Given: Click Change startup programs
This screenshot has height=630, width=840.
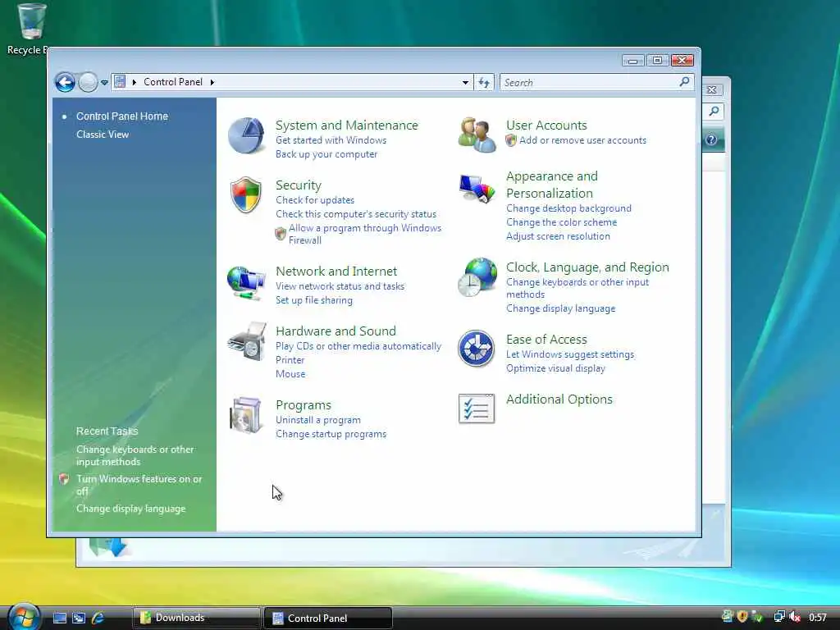Looking at the screenshot, I should 331,435.
